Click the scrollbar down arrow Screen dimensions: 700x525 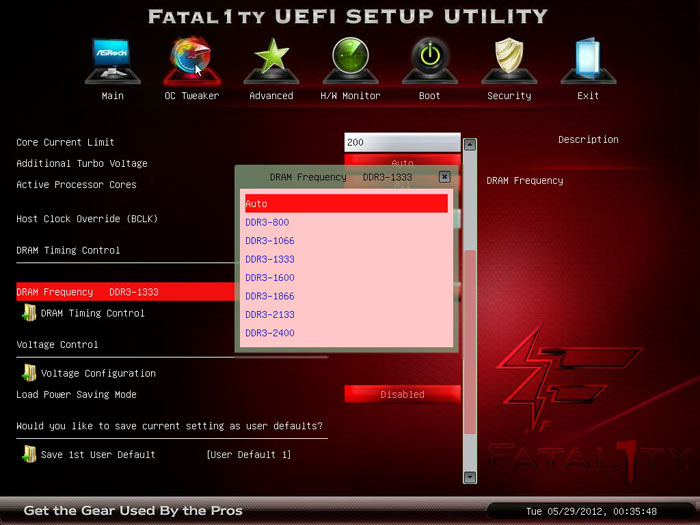point(470,477)
